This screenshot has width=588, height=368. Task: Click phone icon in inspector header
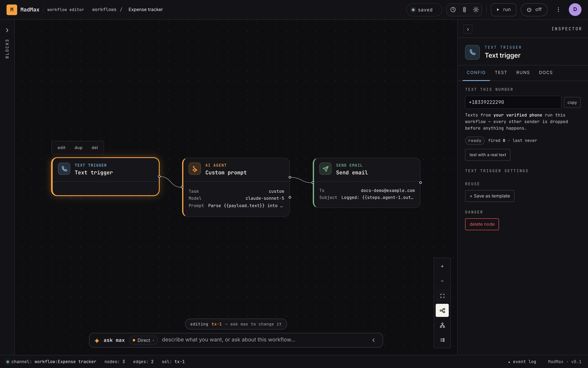click(472, 52)
